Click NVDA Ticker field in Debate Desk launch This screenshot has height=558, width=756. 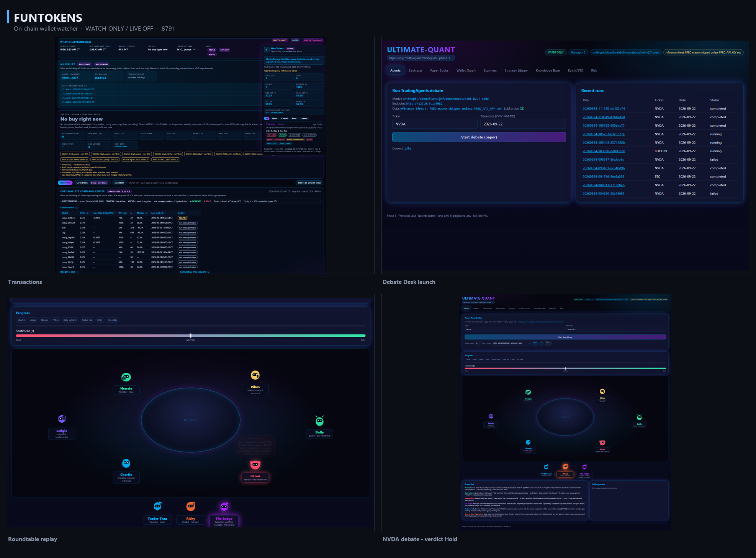[x=435, y=124]
